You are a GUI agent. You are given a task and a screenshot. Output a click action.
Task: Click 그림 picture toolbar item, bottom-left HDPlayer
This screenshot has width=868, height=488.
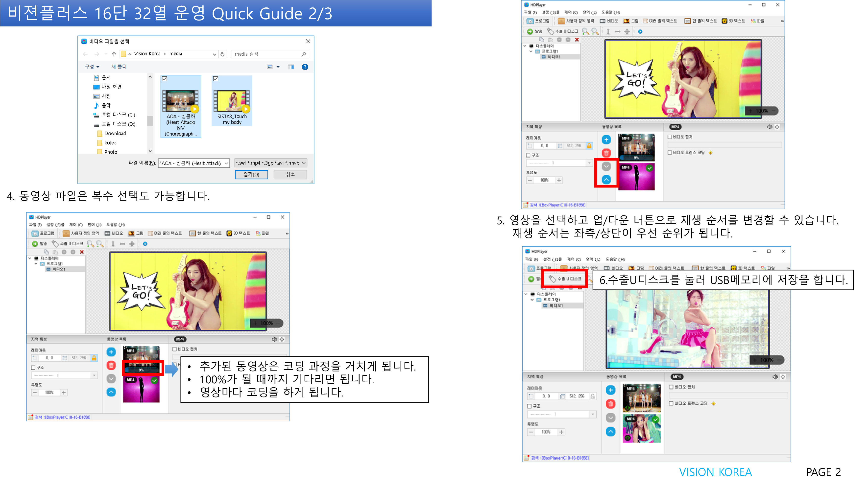click(x=136, y=233)
